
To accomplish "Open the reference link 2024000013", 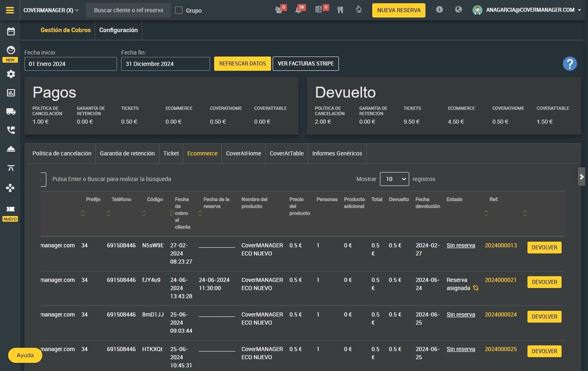I will [501, 245].
